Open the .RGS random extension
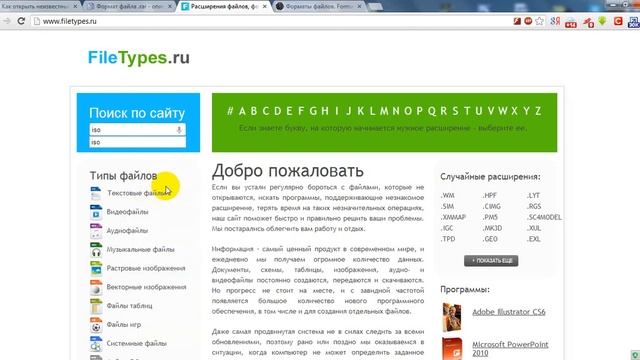The image size is (640, 360). click(x=534, y=207)
